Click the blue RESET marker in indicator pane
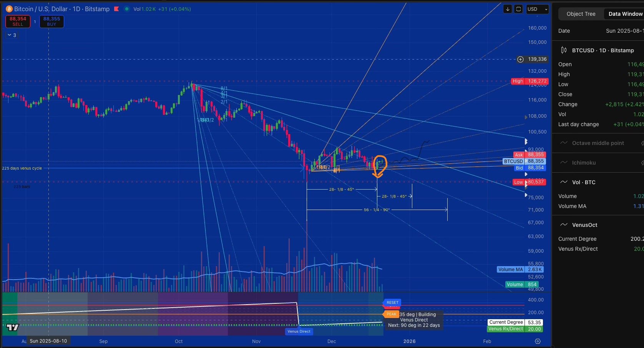Viewport: 644px width, 348px height. 392,303
